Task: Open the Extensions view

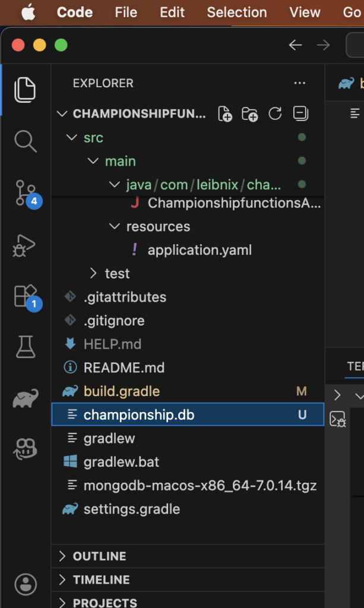Action: pyautogui.click(x=26, y=296)
